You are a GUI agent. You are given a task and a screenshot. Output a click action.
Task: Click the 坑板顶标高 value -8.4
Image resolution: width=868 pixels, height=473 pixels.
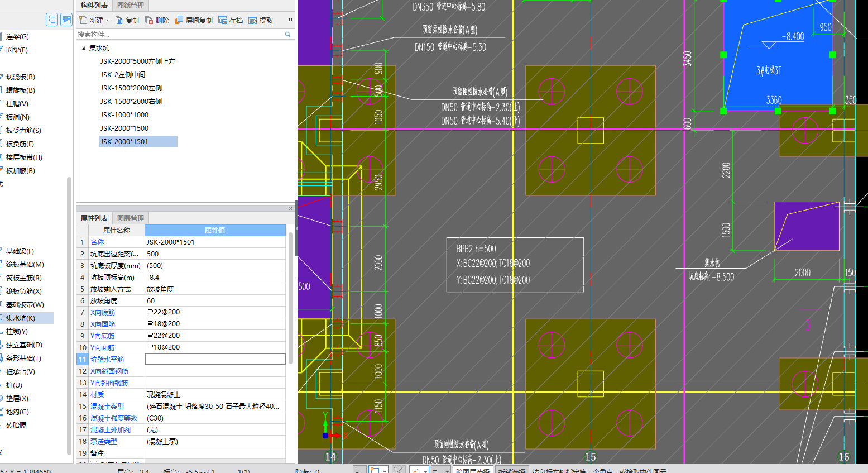[x=215, y=277]
